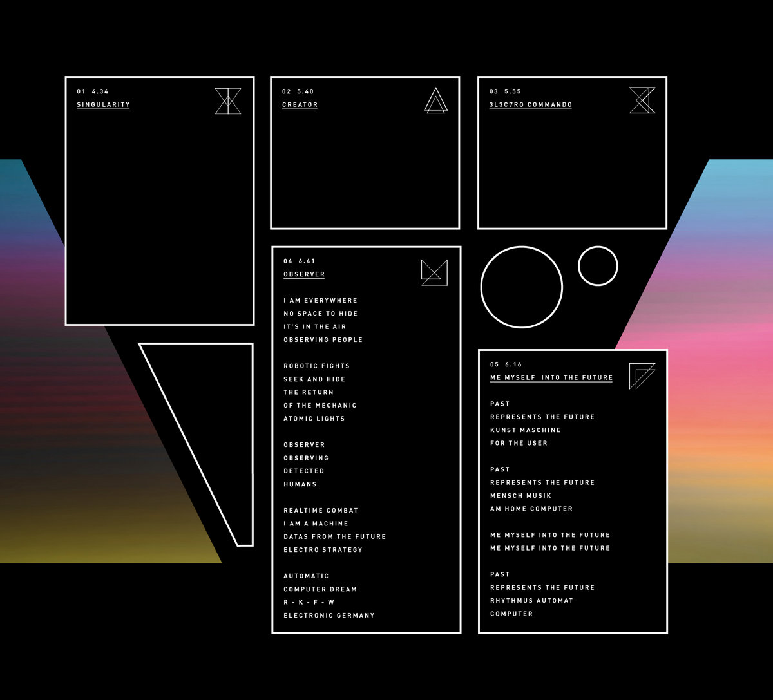Screen dimensions: 773x700
Task: Click the "RHYTHMUS AUTOMAT" lyric line
Action: click(x=531, y=601)
